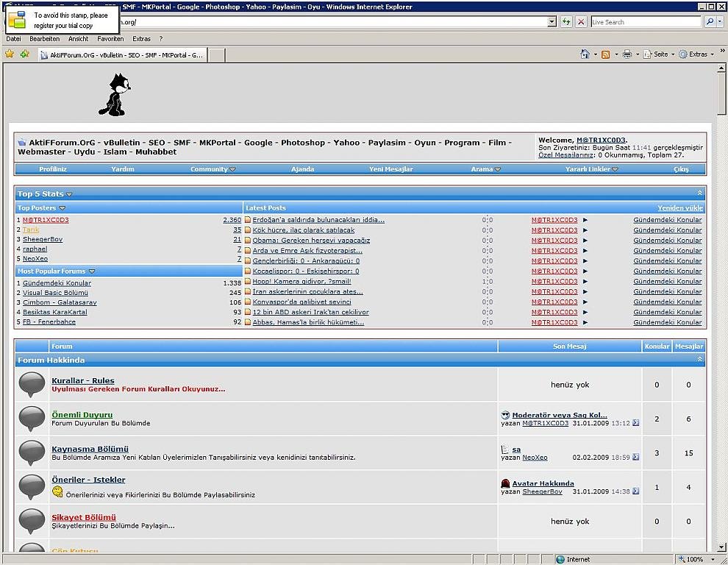Click the Add to Favorites star icon
This screenshot has height=565, width=728.
tap(24, 54)
